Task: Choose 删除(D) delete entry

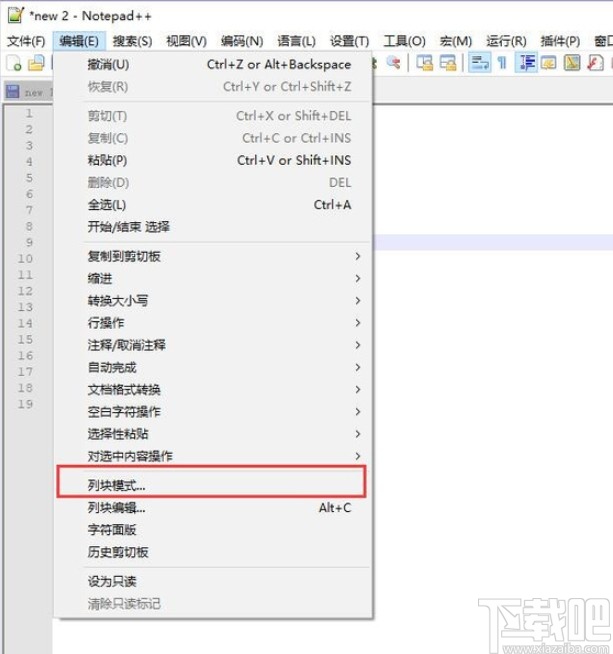Action: pos(214,182)
